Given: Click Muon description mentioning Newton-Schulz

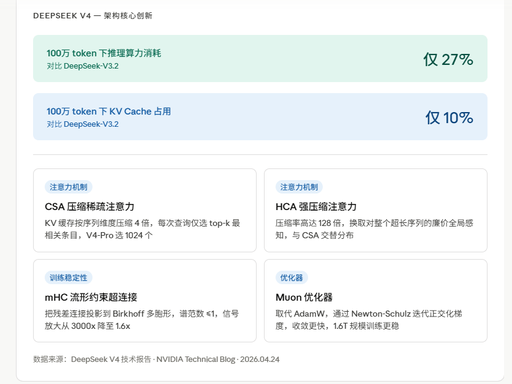Looking at the screenshot, I should pos(369,320).
